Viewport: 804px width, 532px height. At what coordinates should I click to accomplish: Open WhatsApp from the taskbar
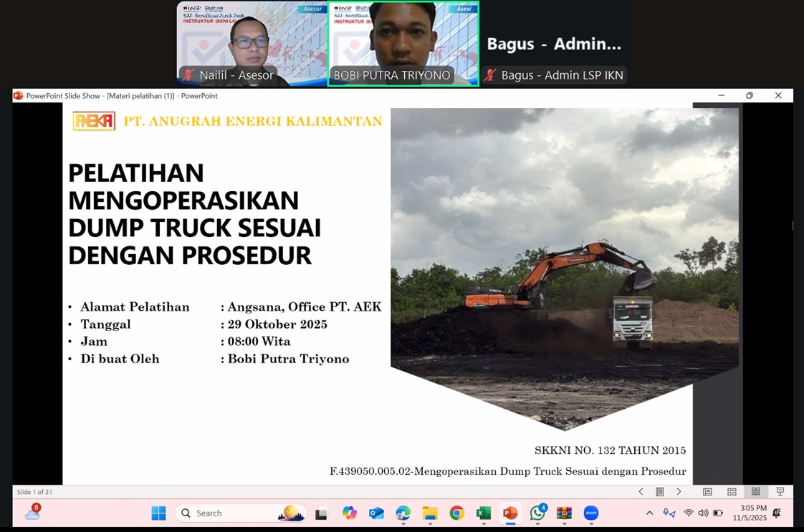pyautogui.click(x=537, y=513)
